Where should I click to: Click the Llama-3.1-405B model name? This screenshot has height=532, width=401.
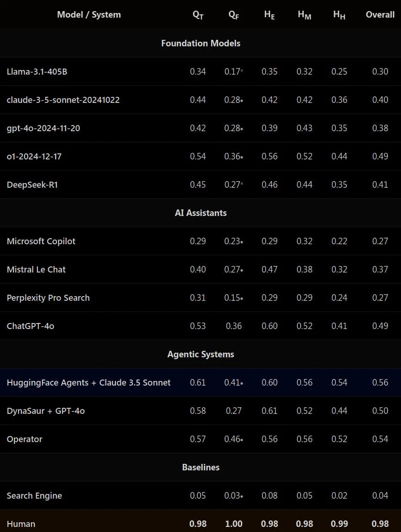[x=37, y=71]
